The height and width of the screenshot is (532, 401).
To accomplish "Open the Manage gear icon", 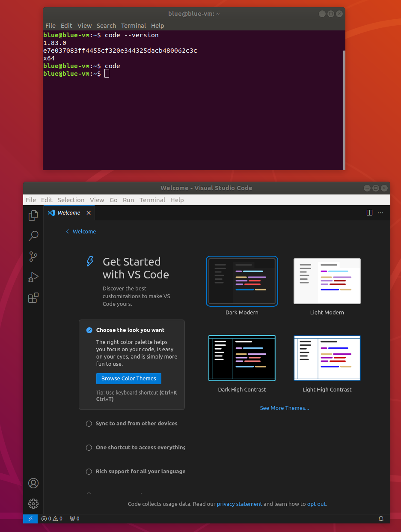I will pyautogui.click(x=33, y=504).
